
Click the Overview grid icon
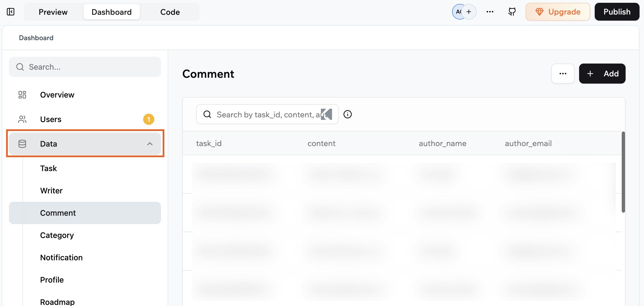tap(22, 95)
